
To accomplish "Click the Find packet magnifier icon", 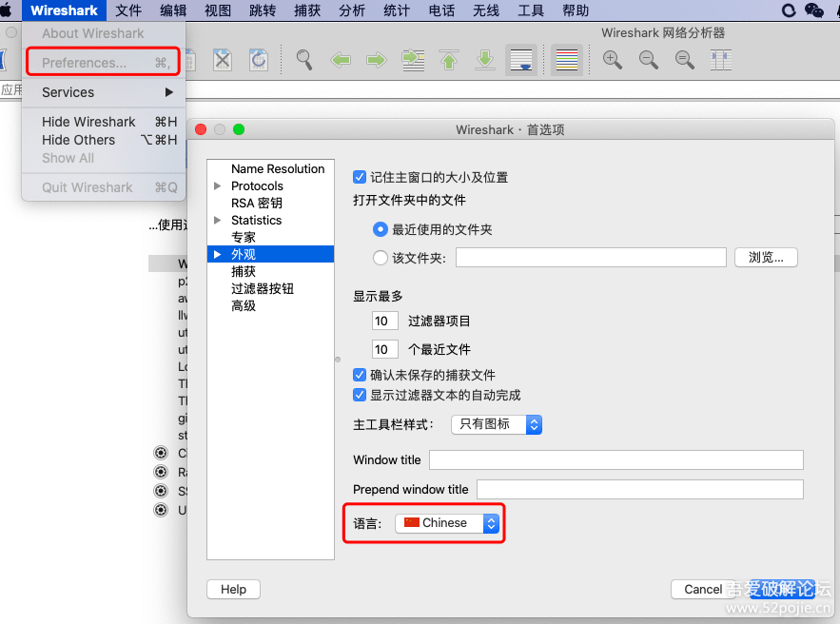I will (304, 60).
